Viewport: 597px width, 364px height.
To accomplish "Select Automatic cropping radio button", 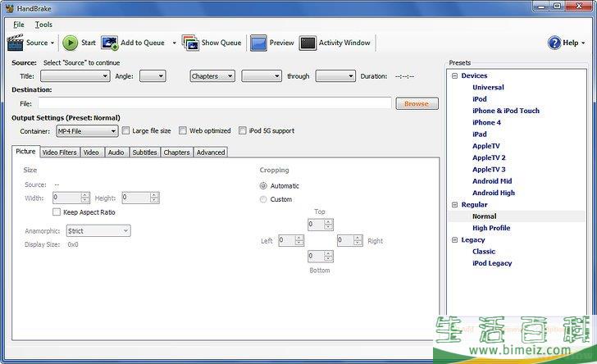I will click(x=263, y=186).
